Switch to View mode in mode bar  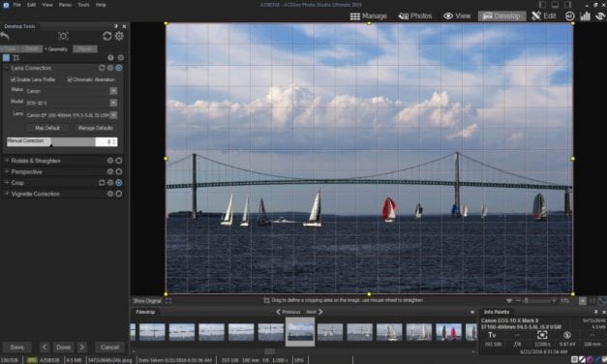click(x=457, y=15)
